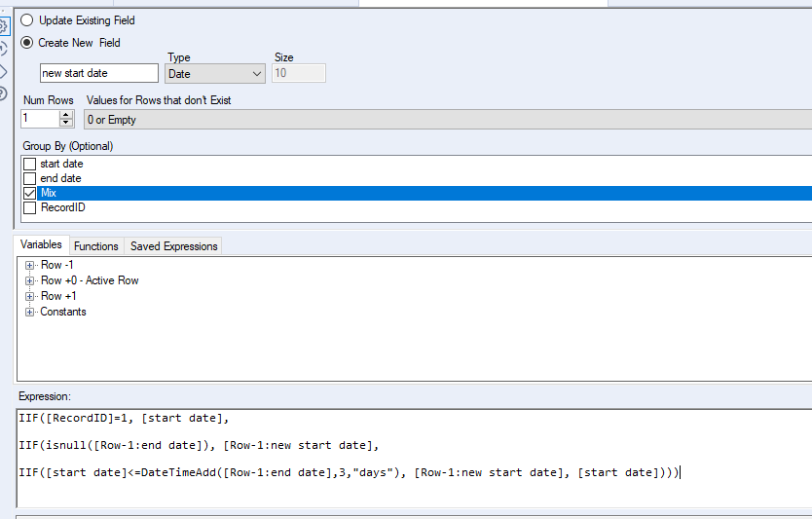Screen dimensions: 812x519
Task: Click the new start date field name box
Action: (x=99, y=73)
